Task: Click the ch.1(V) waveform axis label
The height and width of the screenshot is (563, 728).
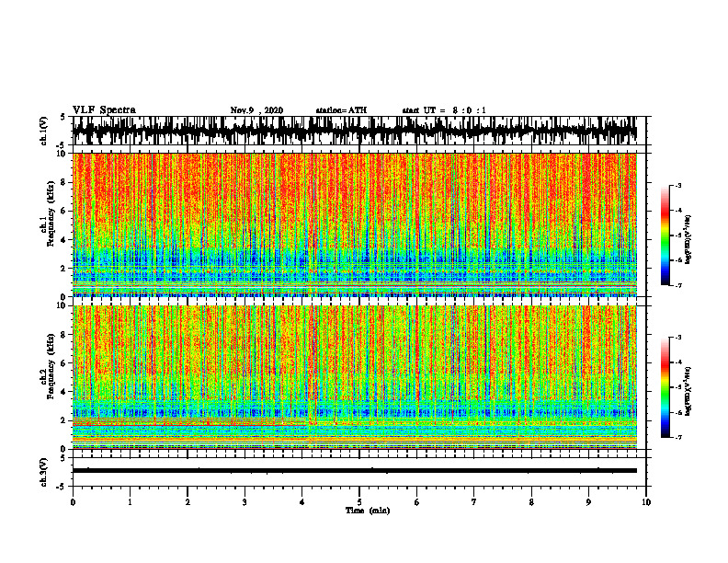Action: tap(44, 131)
